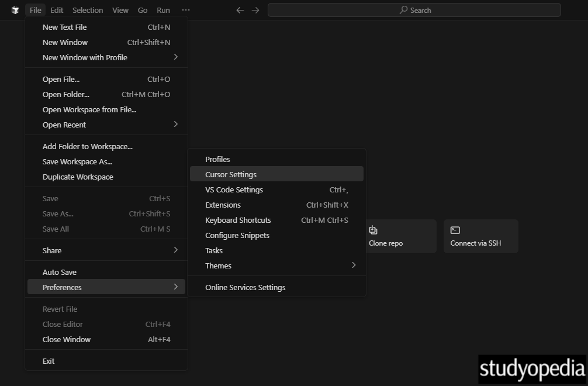Open Keyboard Shortcuts from the Preferences submenu
Viewport: 588px width, 386px height.
point(238,220)
